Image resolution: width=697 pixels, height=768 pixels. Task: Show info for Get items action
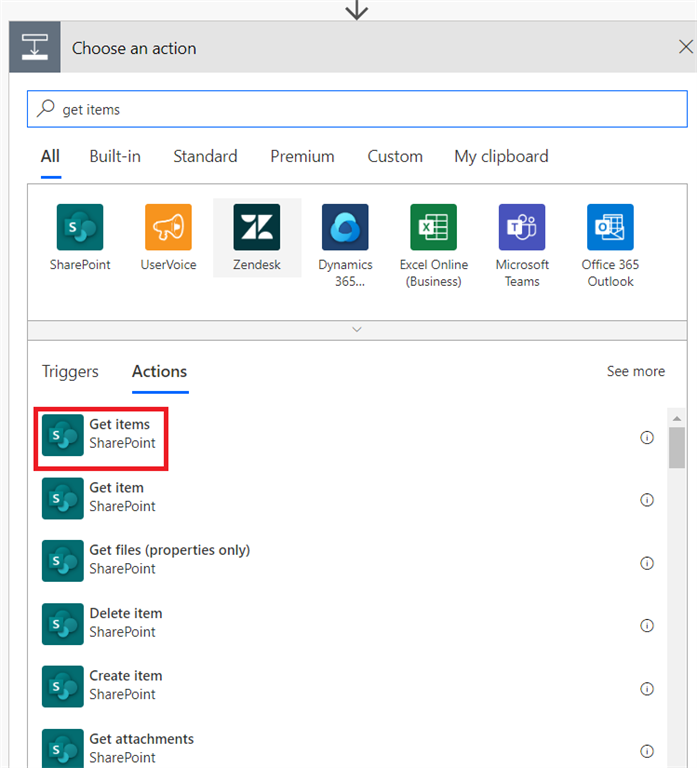[647, 437]
